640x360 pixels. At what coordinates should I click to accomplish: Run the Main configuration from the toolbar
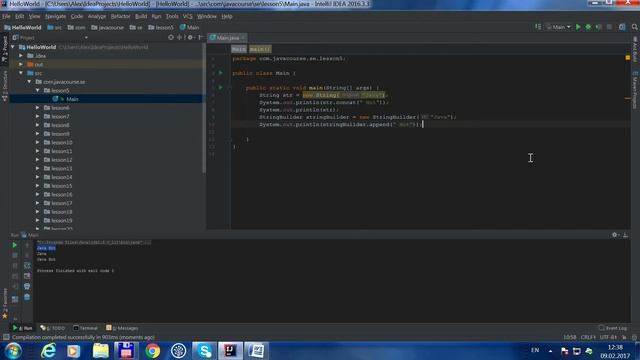click(x=578, y=27)
